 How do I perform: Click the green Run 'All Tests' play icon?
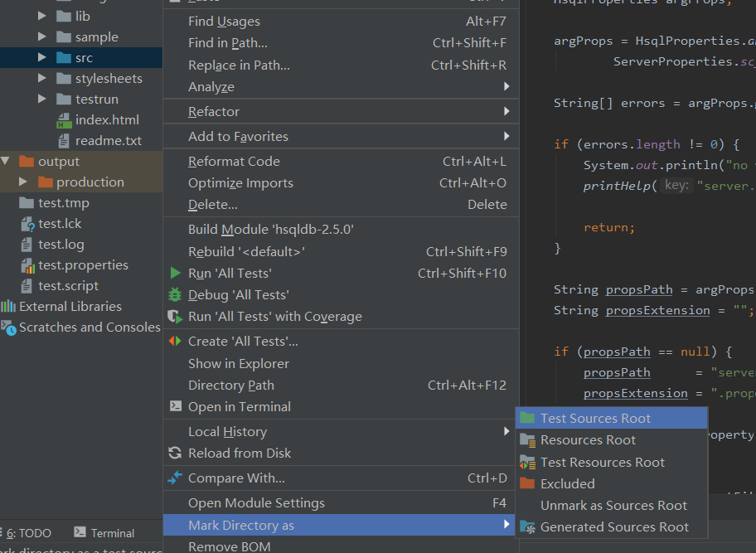(x=176, y=274)
